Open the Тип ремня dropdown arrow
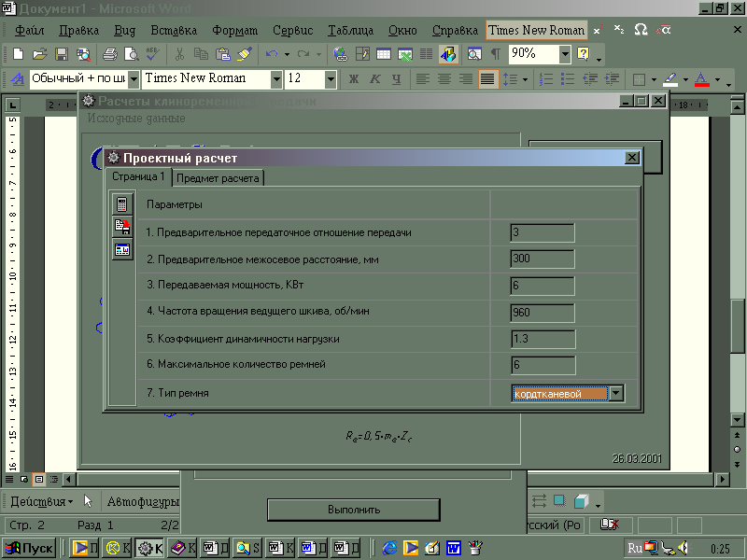Image resolution: width=747 pixels, height=560 pixels. pos(616,393)
